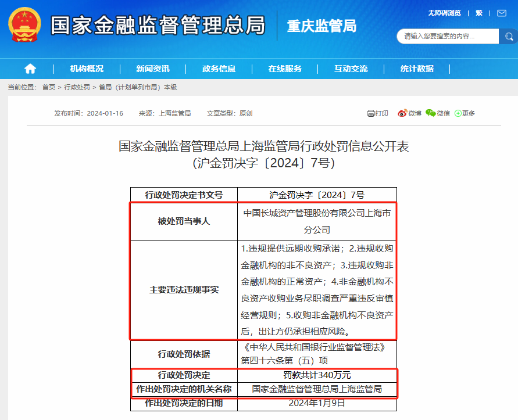Click the national emblem logo

pos(25,25)
